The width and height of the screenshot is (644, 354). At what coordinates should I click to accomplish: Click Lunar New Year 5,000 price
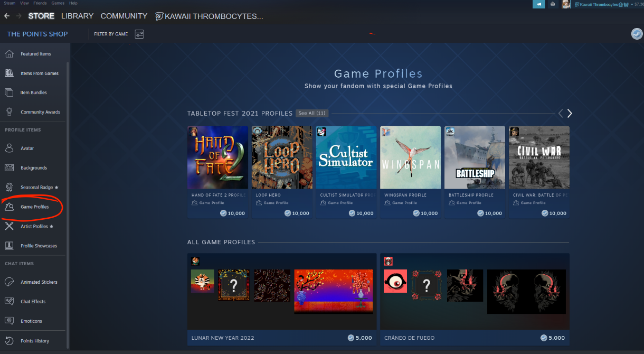tap(360, 338)
